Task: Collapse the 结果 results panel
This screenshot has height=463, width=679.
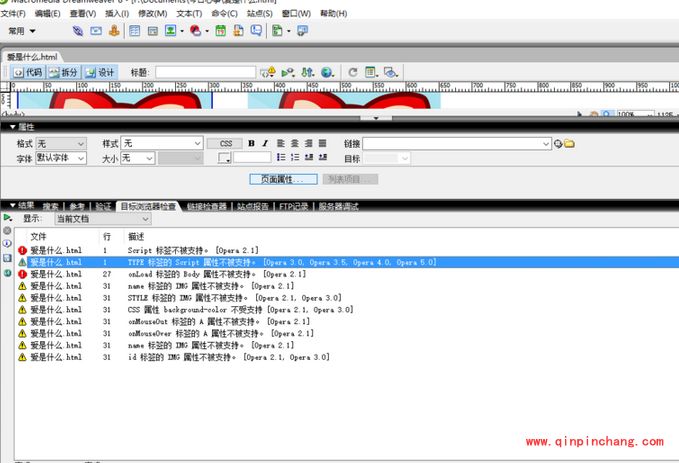Action: click(13, 205)
